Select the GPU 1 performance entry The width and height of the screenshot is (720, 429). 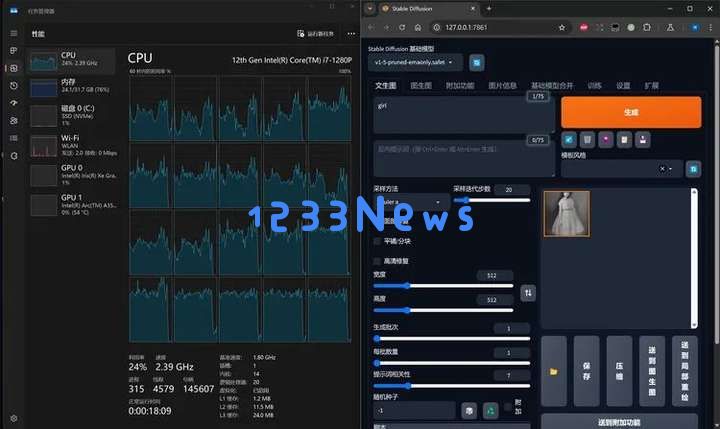(72, 204)
